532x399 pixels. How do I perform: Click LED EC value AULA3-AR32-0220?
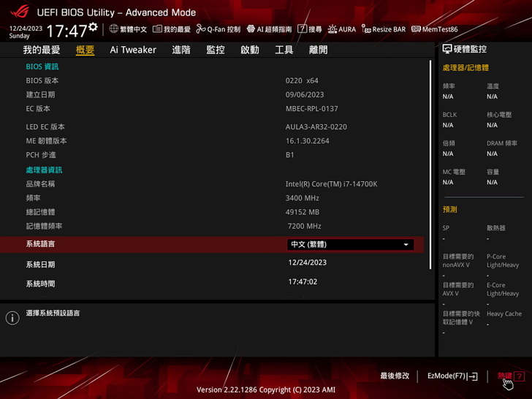coord(316,127)
